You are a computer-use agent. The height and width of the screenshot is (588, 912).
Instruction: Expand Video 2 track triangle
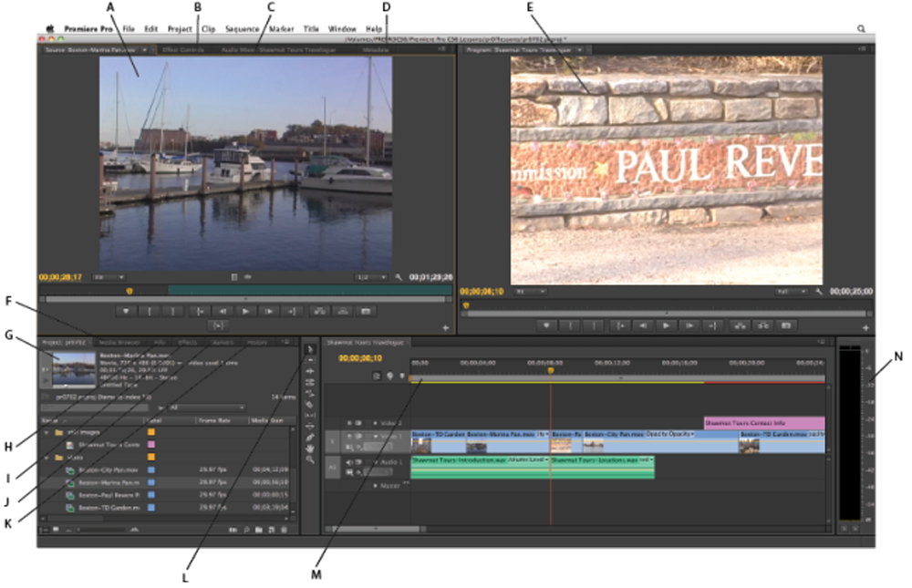[375, 423]
